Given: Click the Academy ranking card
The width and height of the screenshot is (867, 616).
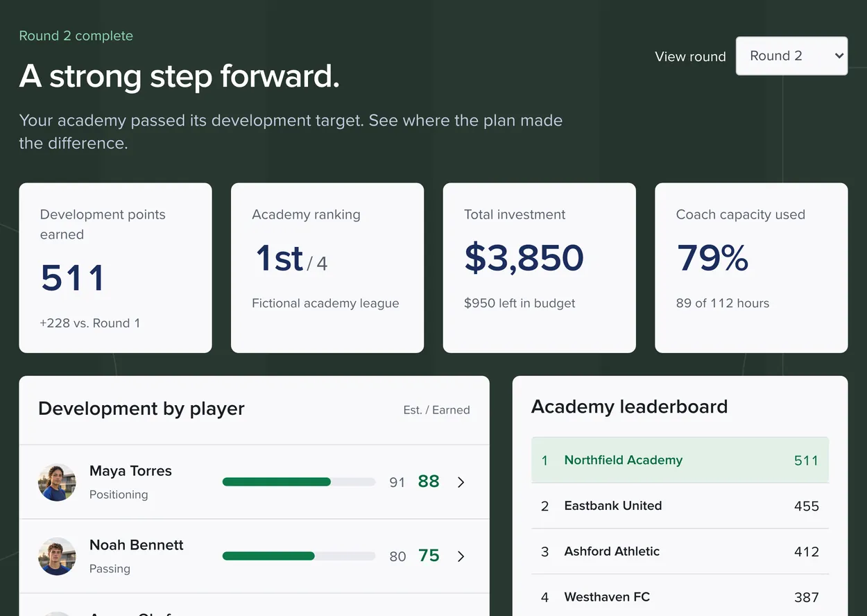Looking at the screenshot, I should [327, 268].
